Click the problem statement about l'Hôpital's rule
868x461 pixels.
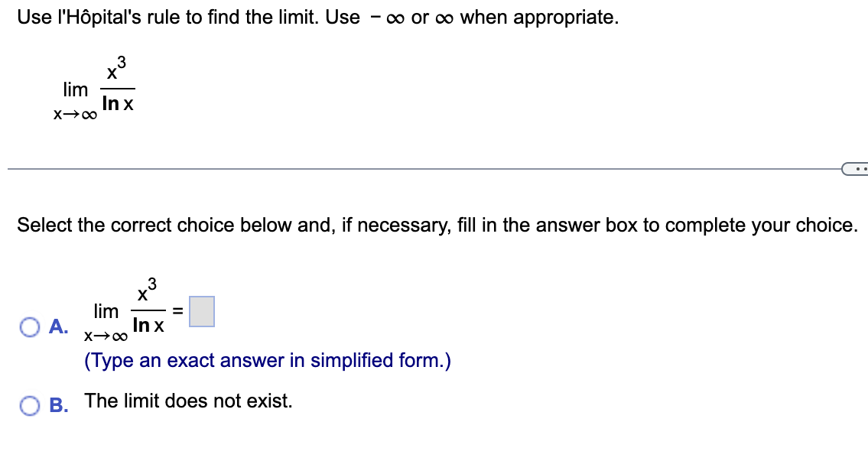coord(316,17)
